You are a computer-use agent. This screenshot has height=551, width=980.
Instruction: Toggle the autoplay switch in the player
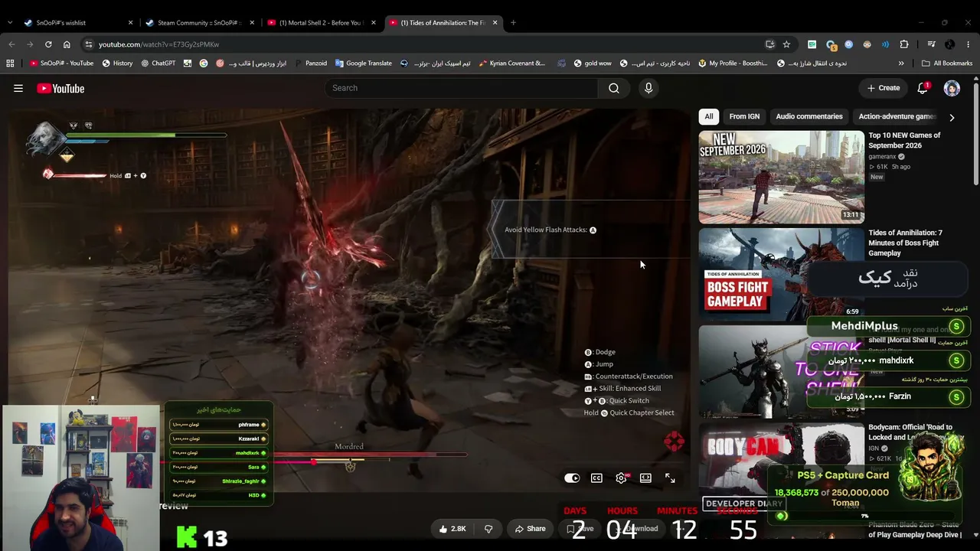(x=572, y=478)
